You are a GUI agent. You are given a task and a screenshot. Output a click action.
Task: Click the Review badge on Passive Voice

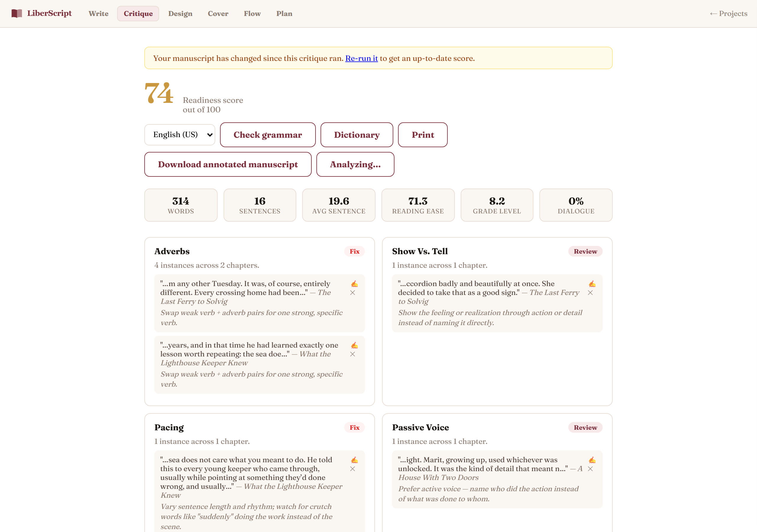[585, 427]
